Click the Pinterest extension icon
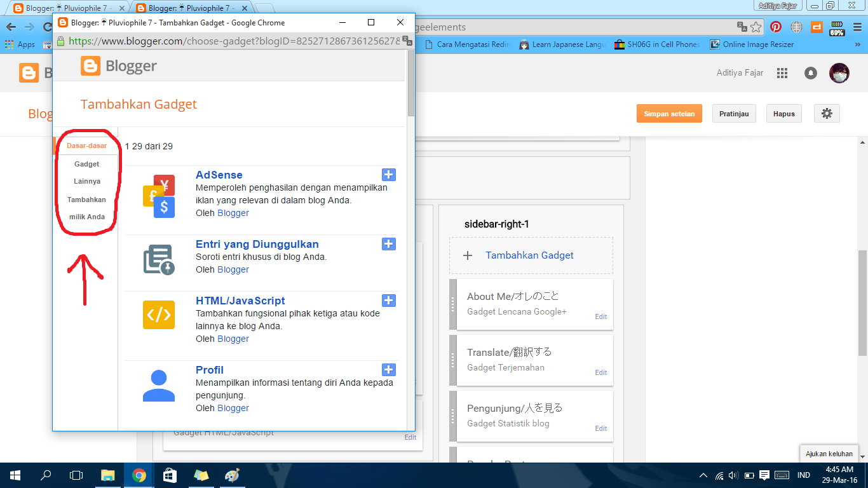 [776, 27]
